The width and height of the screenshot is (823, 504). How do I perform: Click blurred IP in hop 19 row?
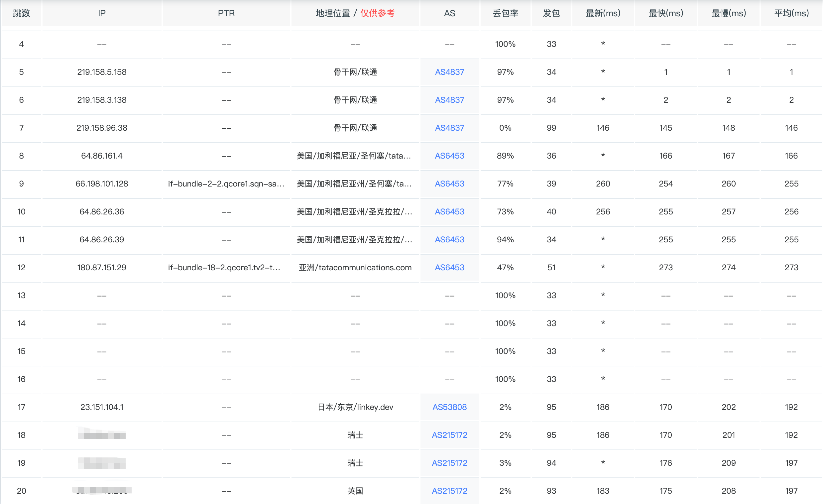coord(102,463)
